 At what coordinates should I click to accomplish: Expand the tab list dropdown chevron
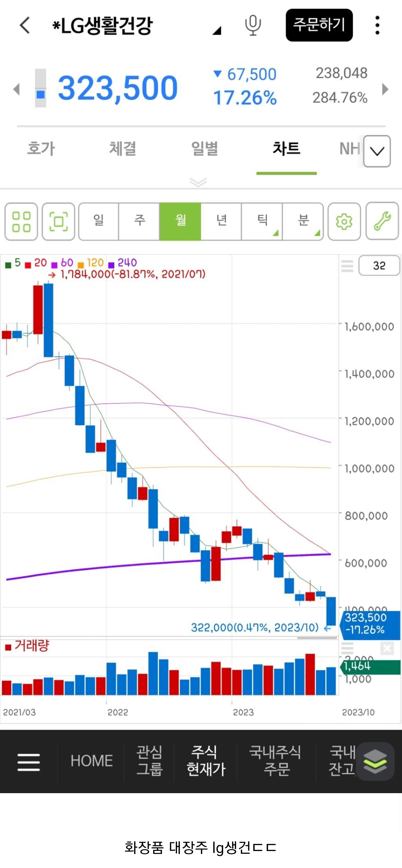click(377, 151)
